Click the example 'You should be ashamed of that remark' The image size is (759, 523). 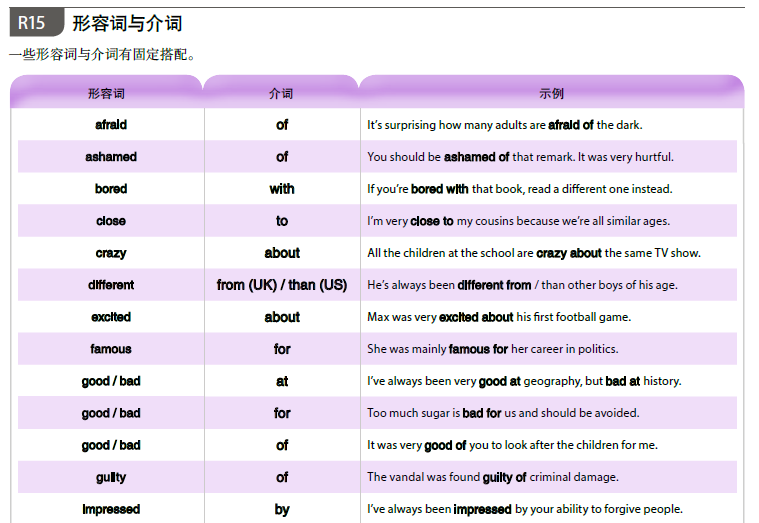point(520,157)
